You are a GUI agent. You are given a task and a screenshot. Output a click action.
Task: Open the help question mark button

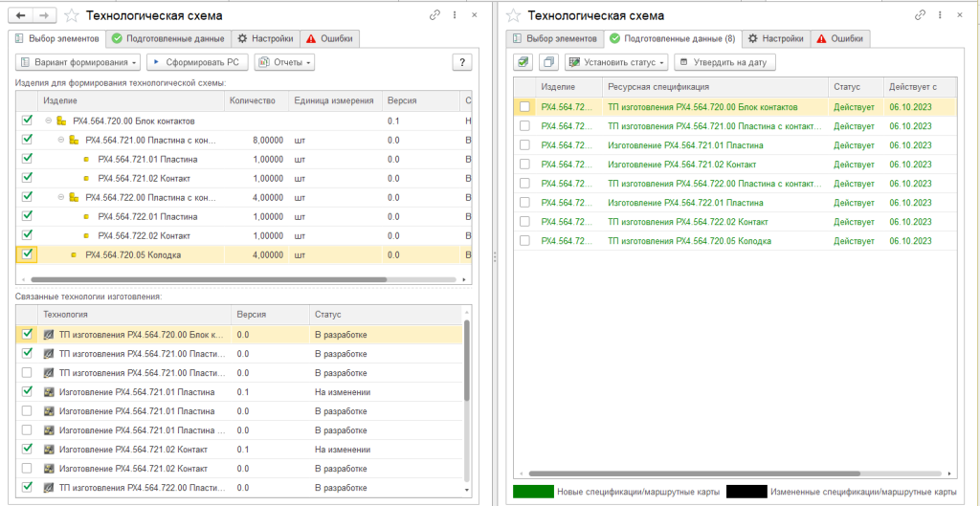tap(462, 62)
